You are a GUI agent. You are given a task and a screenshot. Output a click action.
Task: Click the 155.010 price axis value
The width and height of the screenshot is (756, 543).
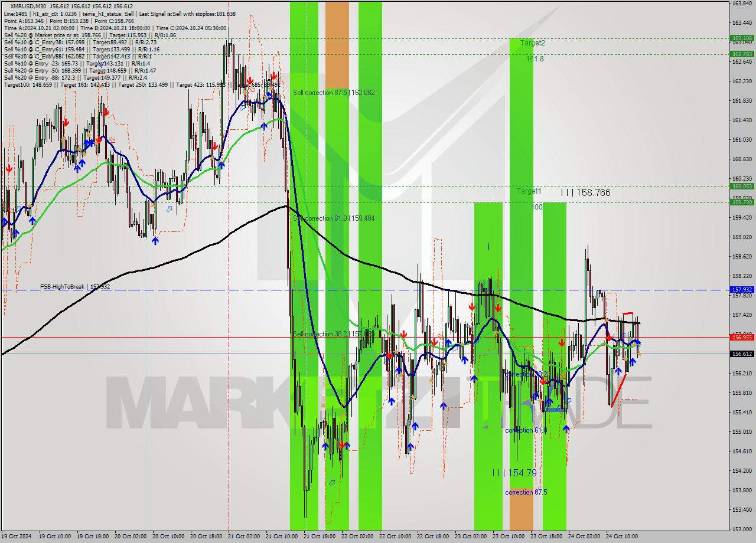coord(741,431)
